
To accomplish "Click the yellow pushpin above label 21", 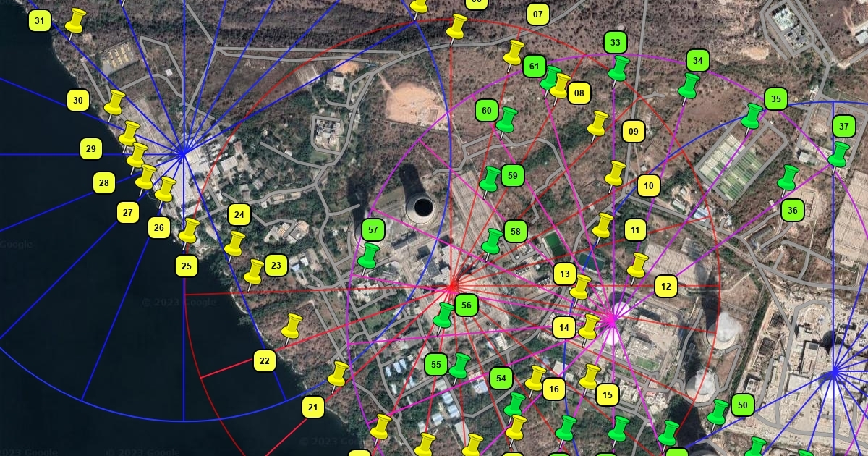I will tap(338, 374).
